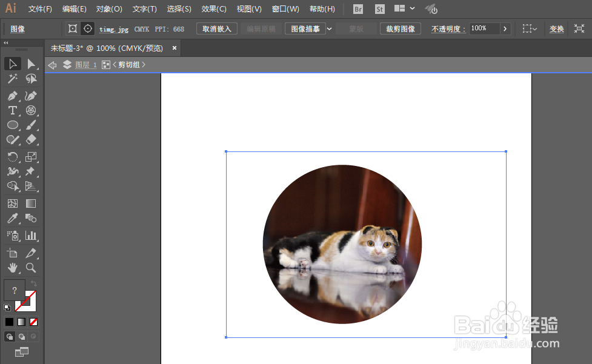Select the Shape Builder tool
The width and height of the screenshot is (592, 364).
click(13, 186)
